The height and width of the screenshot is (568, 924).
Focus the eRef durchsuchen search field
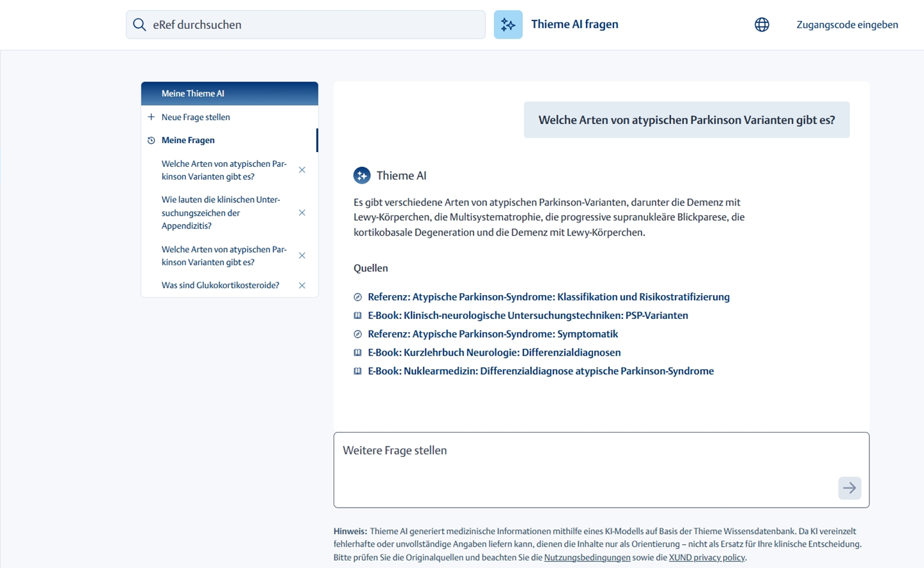pos(305,24)
